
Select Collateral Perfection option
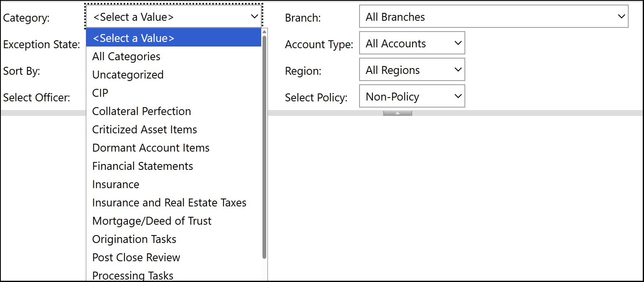(x=141, y=111)
